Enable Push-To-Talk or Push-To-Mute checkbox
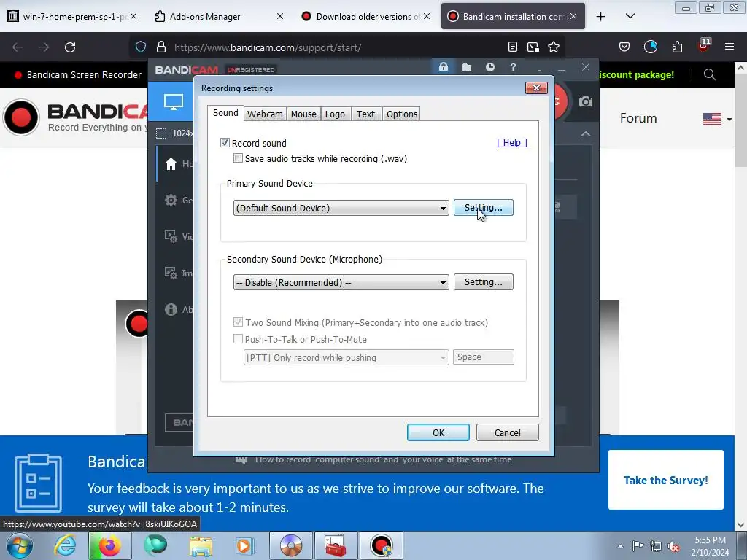747x560 pixels. point(239,339)
